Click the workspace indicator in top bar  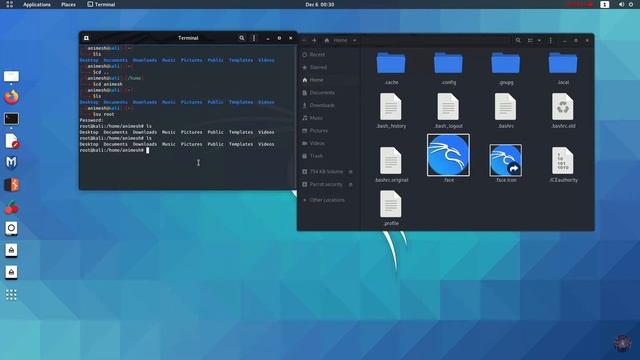click(604, 4)
